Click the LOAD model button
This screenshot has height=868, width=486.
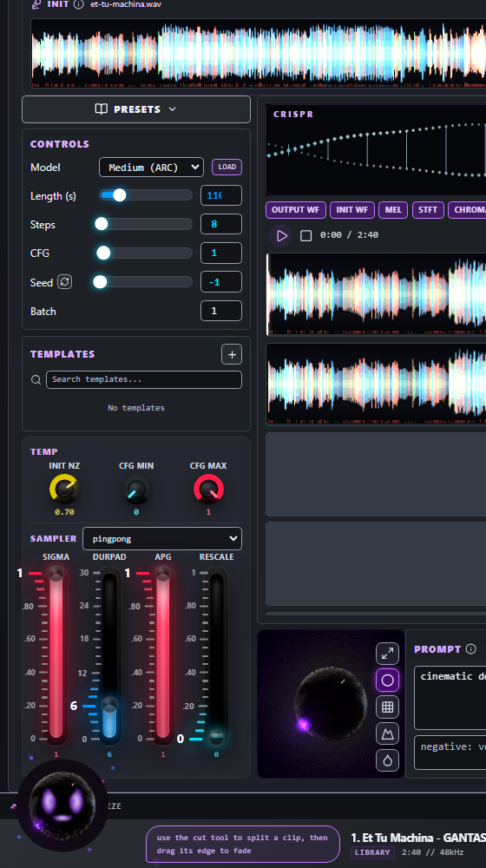point(227,167)
